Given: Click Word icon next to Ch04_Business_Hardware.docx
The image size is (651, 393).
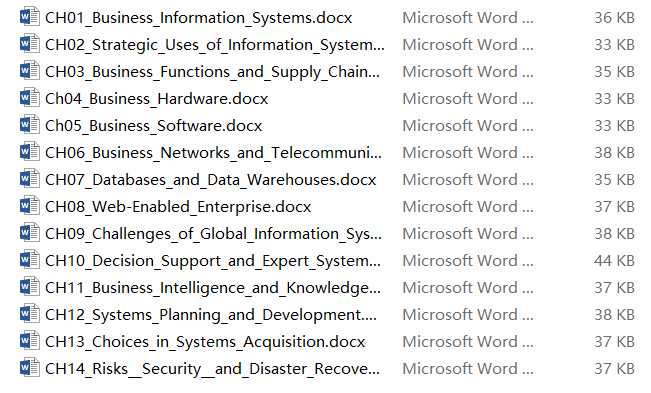Looking at the screenshot, I should pos(30,98).
